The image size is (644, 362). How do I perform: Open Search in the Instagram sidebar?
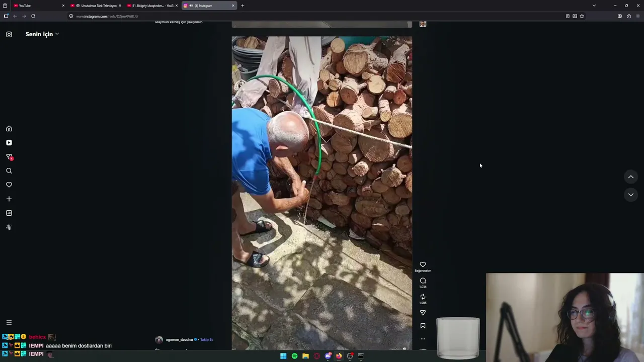coord(9,171)
